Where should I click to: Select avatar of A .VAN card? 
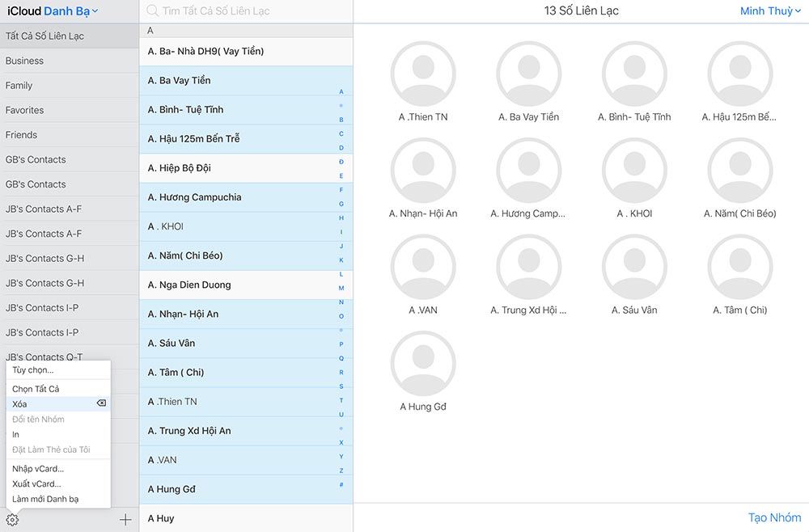coord(423,267)
